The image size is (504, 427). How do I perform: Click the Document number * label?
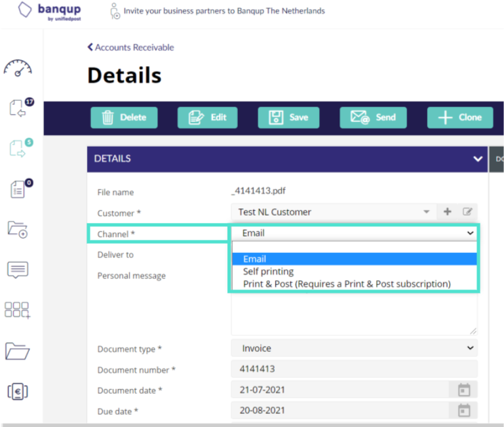pyautogui.click(x=136, y=370)
